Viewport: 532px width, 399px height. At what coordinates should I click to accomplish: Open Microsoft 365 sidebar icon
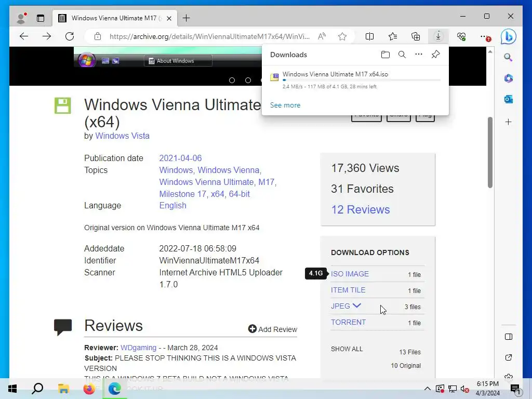point(508,78)
